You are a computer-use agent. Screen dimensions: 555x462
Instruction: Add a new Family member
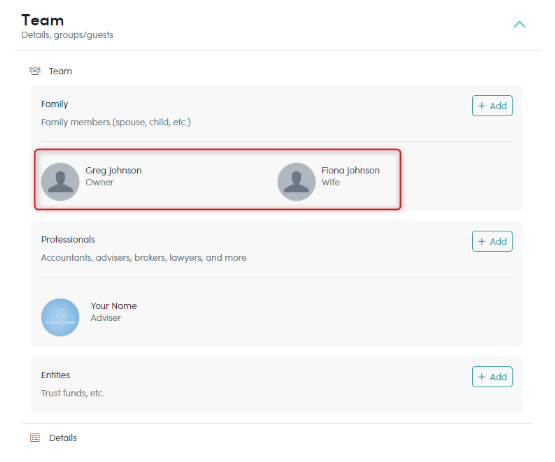[x=492, y=105]
